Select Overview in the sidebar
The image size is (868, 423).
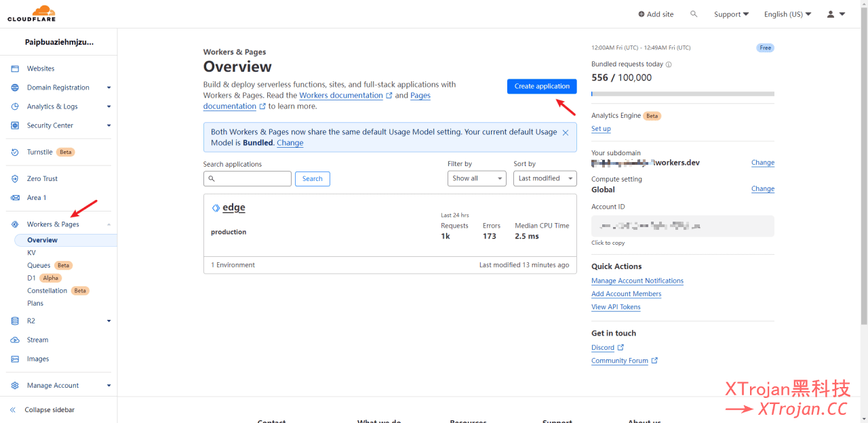(65, 240)
